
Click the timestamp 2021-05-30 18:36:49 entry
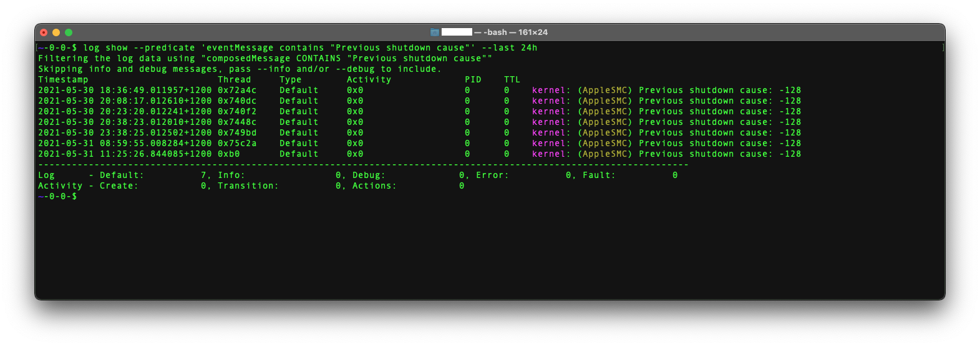(x=125, y=91)
